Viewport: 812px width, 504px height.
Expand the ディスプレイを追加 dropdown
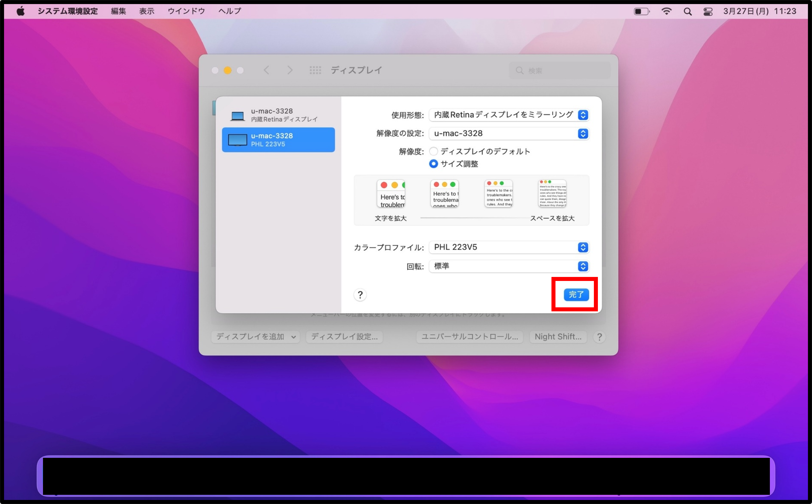tap(256, 337)
